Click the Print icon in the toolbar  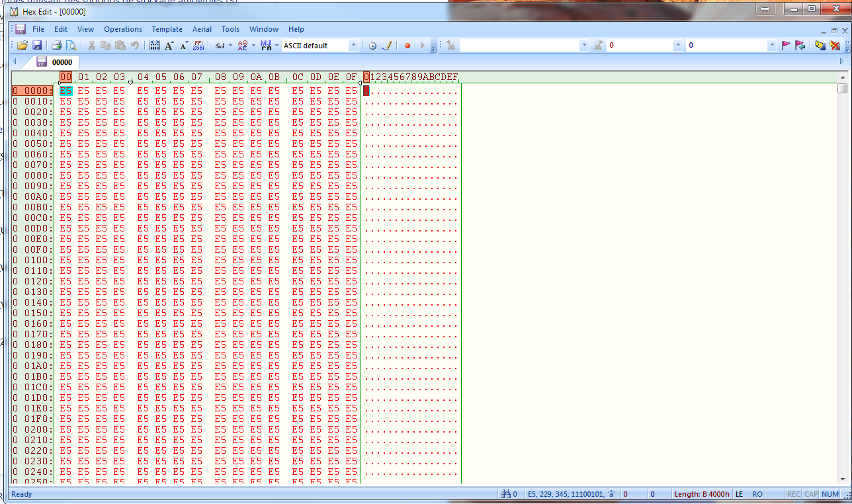[57, 46]
